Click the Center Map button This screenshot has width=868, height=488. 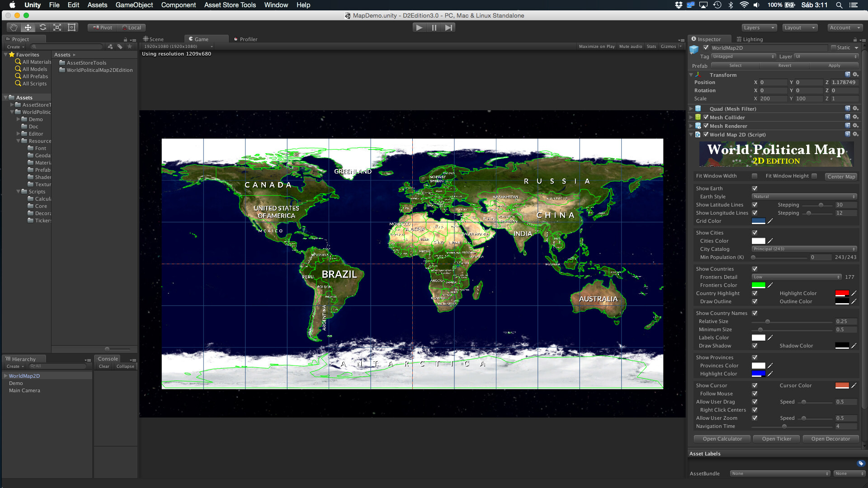[x=841, y=176]
